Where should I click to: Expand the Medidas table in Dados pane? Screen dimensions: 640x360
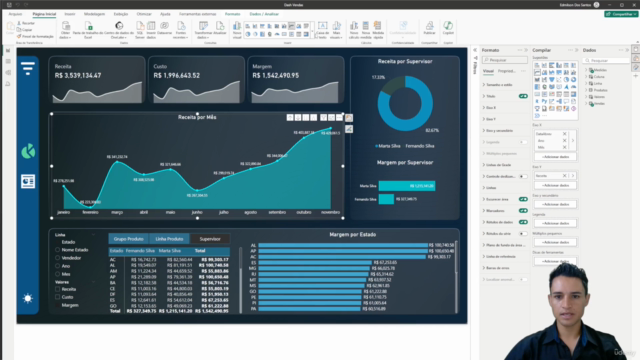click(x=587, y=70)
